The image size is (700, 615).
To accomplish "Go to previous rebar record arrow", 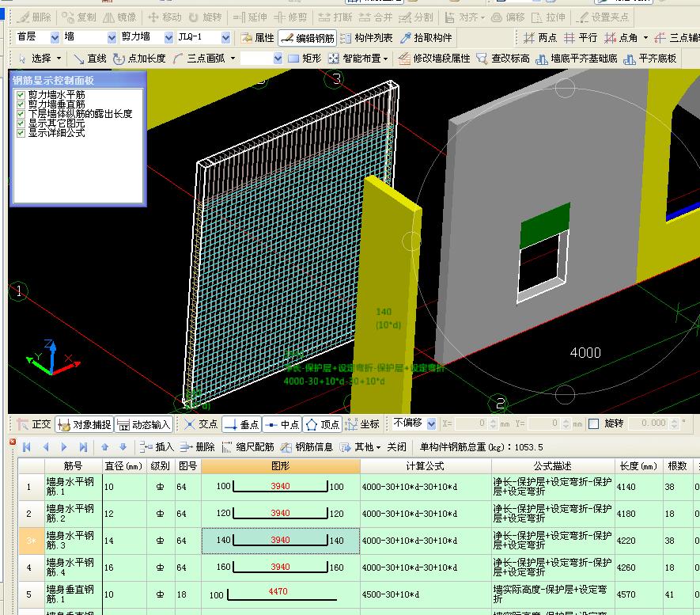I will pyautogui.click(x=46, y=447).
